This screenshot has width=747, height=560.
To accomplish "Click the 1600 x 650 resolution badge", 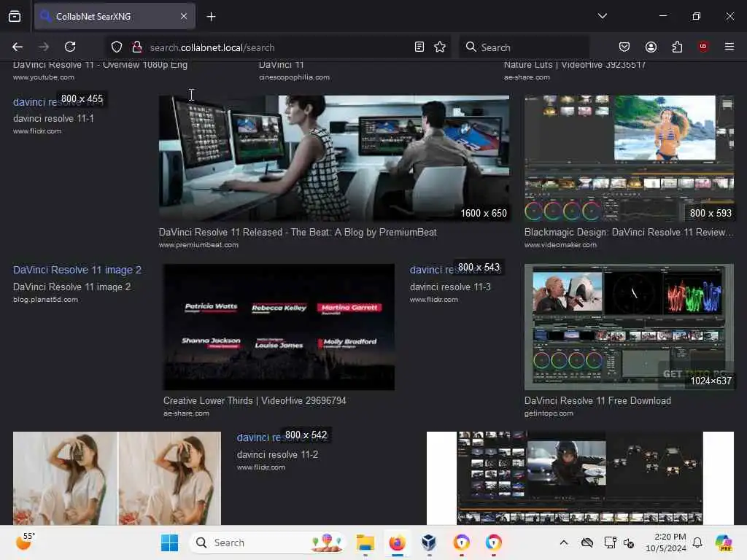I will (x=484, y=214).
